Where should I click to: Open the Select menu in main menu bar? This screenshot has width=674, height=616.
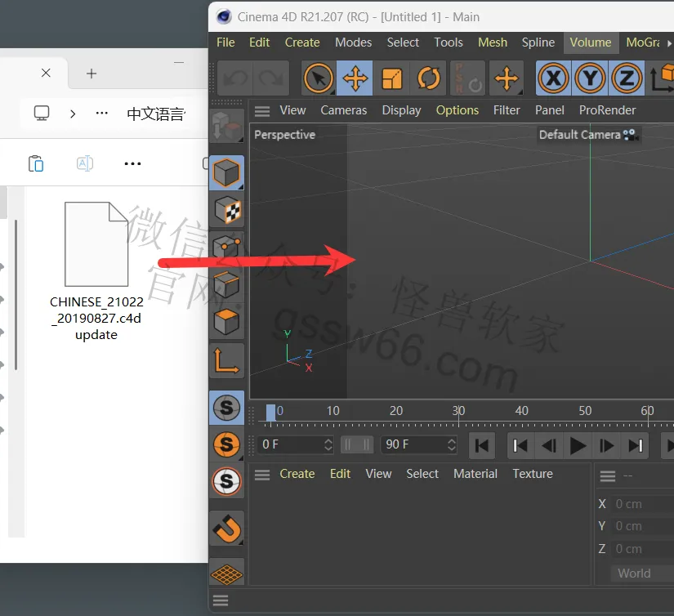pyautogui.click(x=403, y=42)
